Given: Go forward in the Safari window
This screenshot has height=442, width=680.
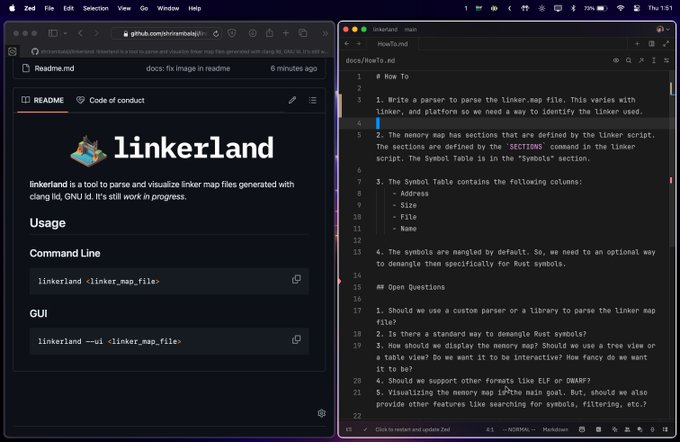Looking at the screenshot, I should coord(96,33).
